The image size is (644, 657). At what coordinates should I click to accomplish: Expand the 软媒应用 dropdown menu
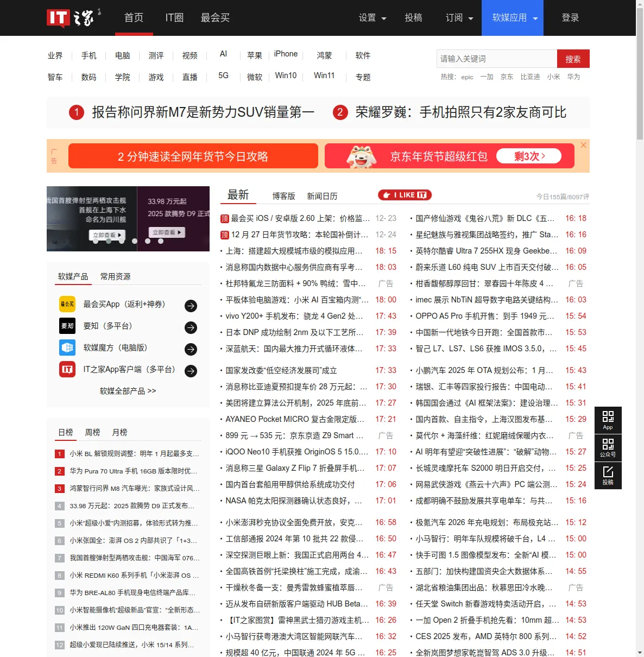tap(513, 18)
